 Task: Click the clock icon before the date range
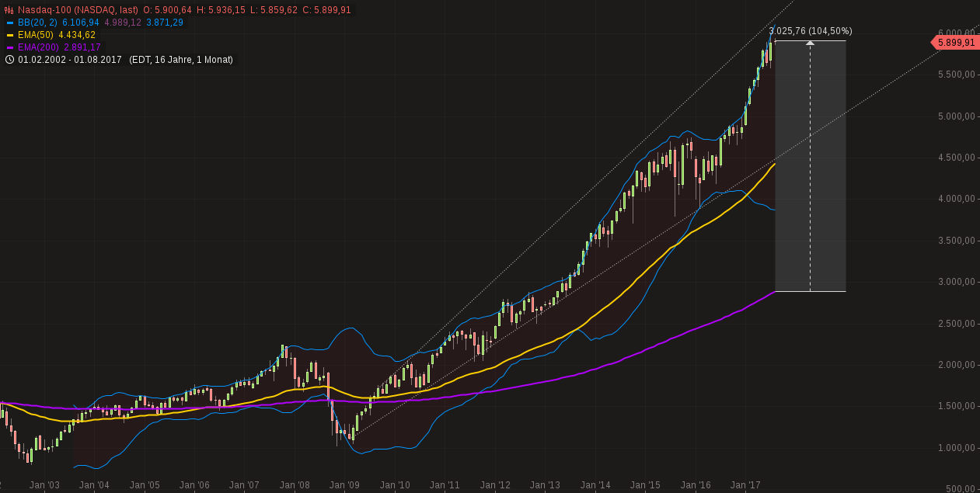10,59
